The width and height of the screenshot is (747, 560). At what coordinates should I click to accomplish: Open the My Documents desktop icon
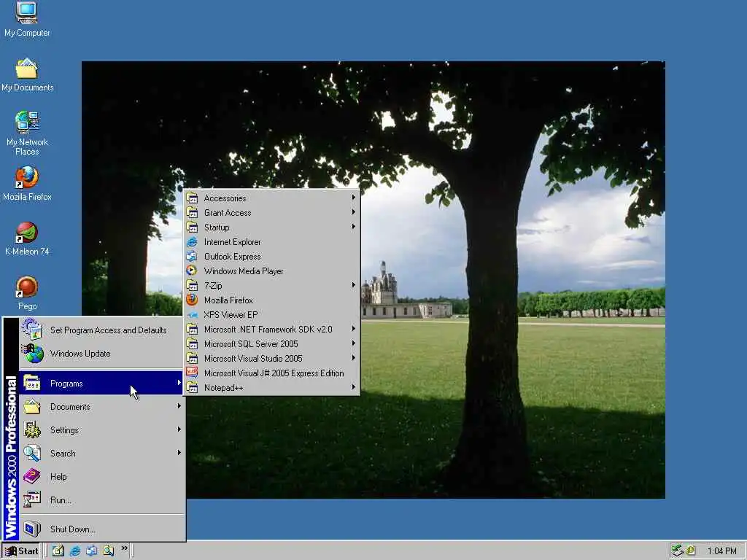(27, 75)
